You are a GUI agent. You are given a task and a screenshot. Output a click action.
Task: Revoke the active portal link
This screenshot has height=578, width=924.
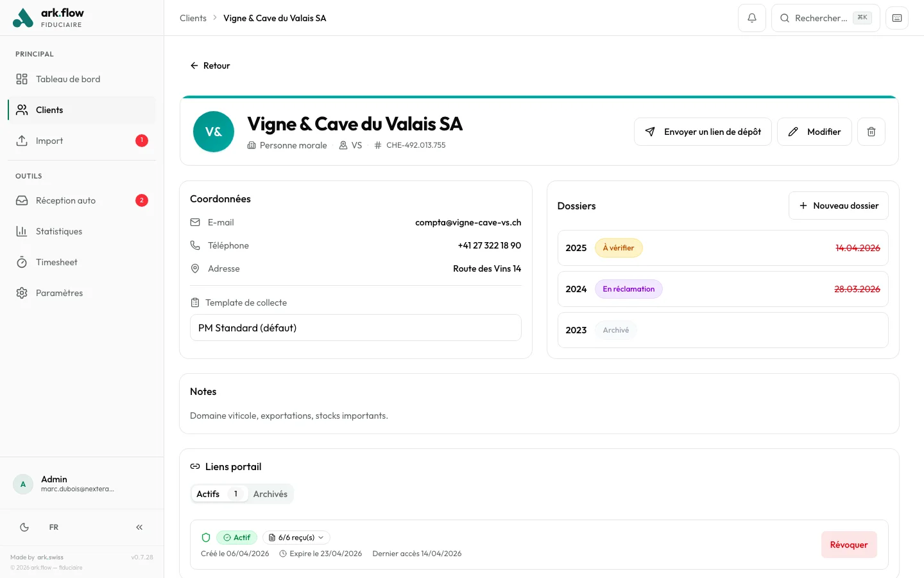pyautogui.click(x=848, y=545)
